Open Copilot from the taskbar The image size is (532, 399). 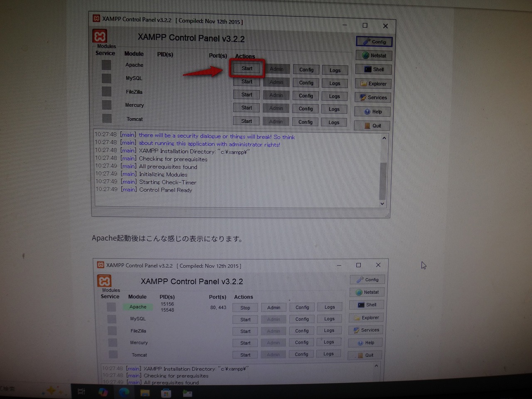[103, 392]
